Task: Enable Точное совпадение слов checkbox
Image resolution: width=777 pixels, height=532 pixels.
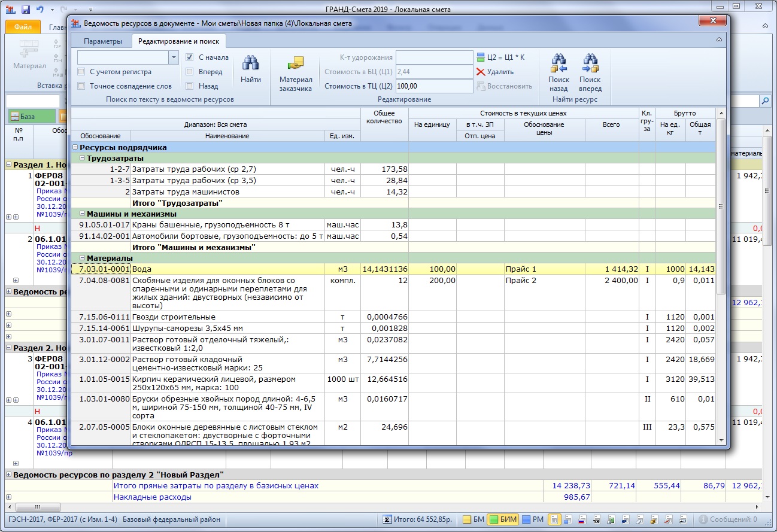Action: click(x=81, y=86)
